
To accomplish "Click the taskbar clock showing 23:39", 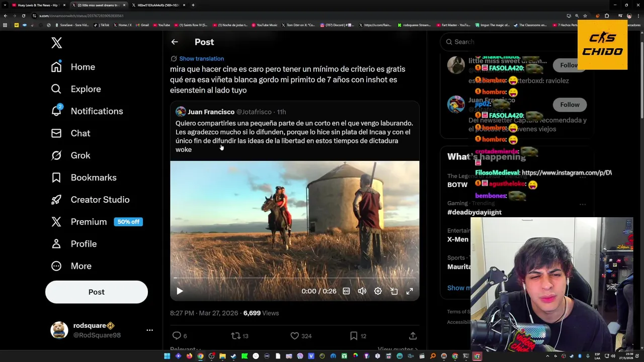I will pos(626,356).
